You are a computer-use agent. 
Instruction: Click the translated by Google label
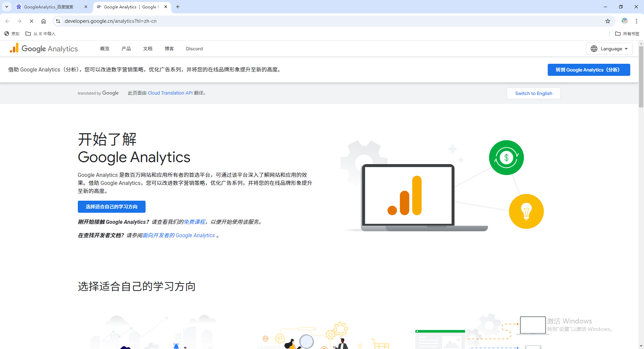pyautogui.click(x=98, y=93)
